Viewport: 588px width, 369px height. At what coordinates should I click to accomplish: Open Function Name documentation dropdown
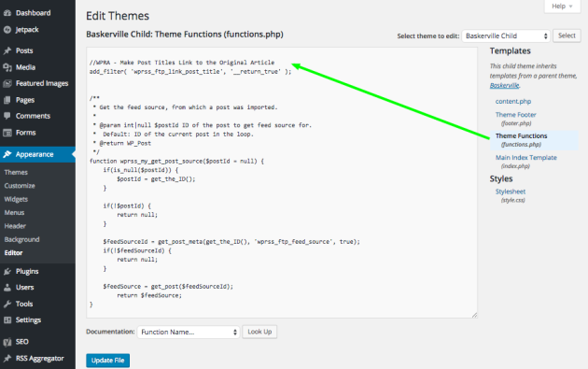189,332
